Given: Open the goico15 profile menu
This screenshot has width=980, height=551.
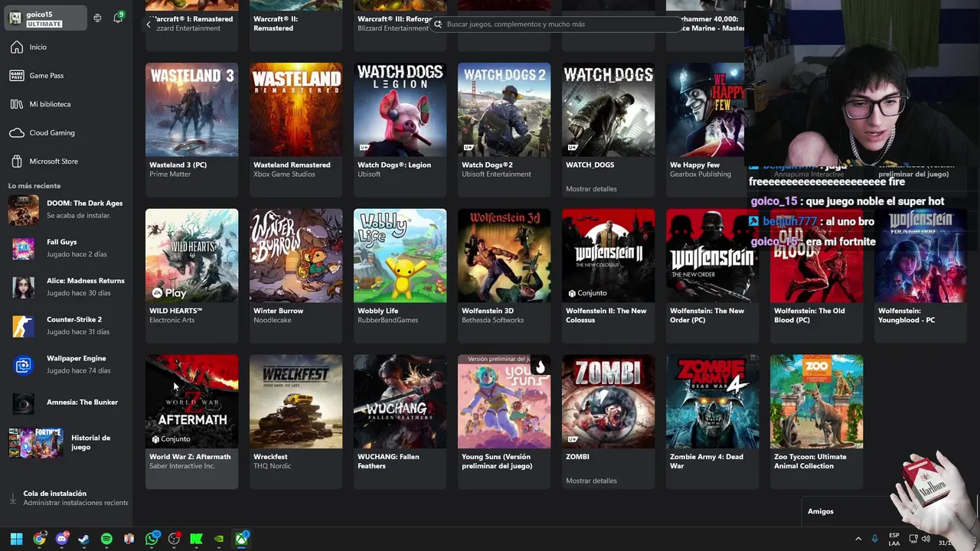Looking at the screenshot, I should tap(46, 18).
